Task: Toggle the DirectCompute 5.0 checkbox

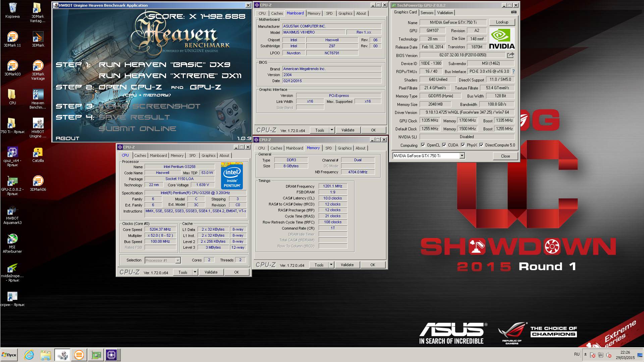Action: pos(481,145)
